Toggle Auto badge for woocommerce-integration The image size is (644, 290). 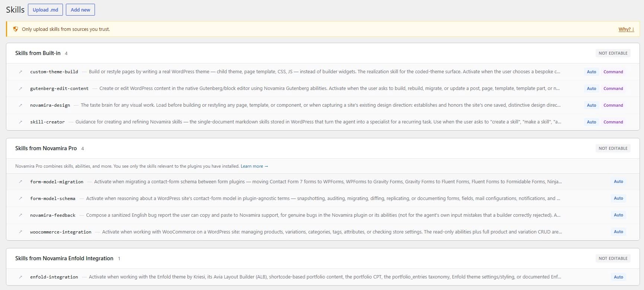(618, 232)
